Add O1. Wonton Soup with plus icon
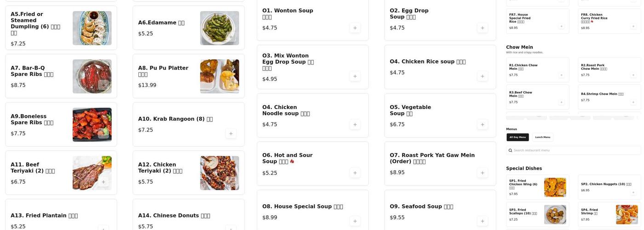This screenshot has height=230, width=644. [x=355, y=28]
